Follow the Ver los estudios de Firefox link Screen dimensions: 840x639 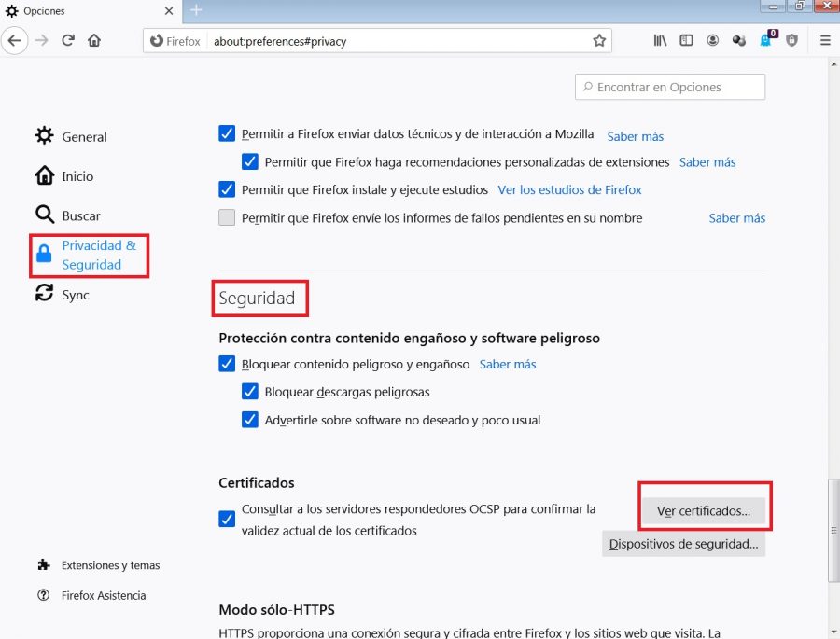569,189
